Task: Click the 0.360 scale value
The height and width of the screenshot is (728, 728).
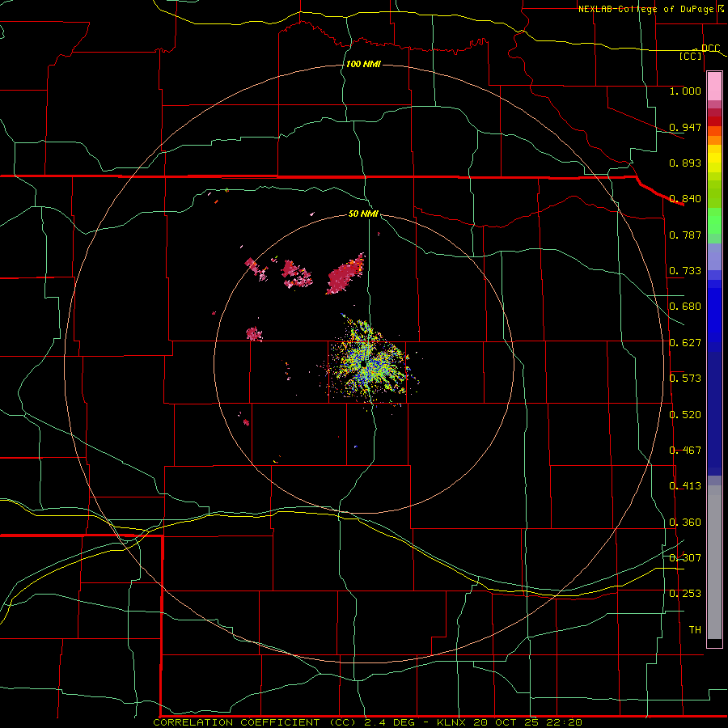Action: pos(685,523)
